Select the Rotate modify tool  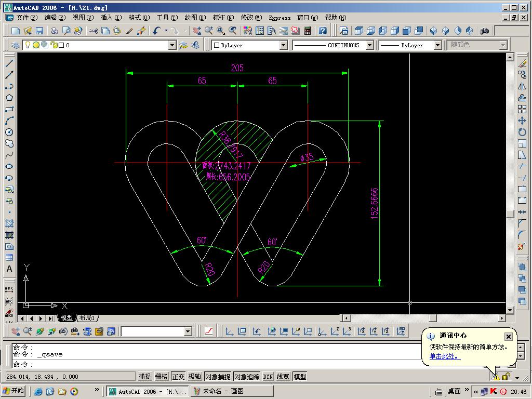(x=522, y=132)
